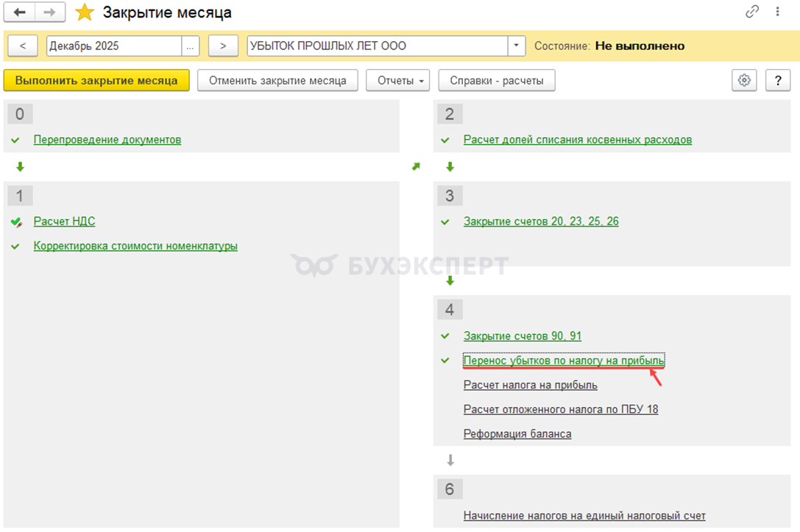Open help with question mark button
800x532 pixels.
click(x=778, y=80)
